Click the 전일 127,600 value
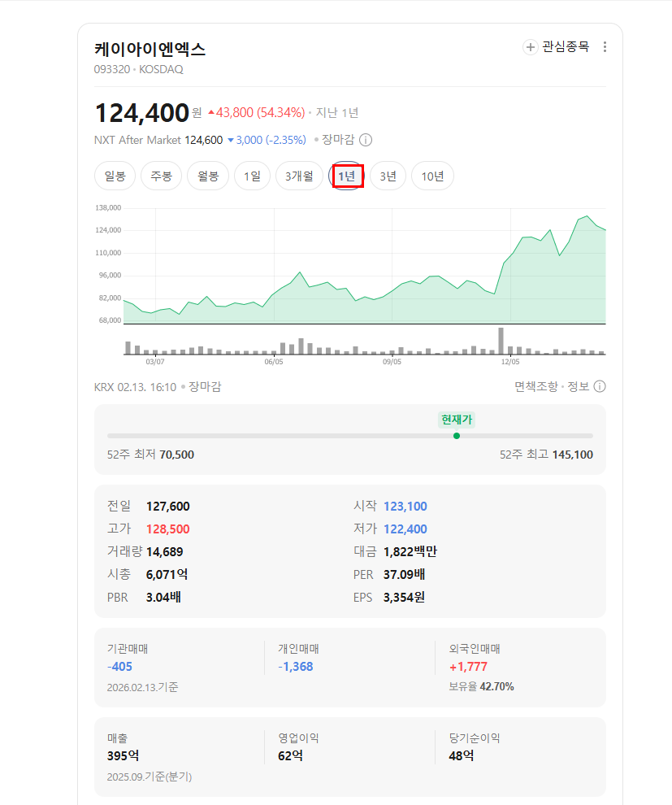The width and height of the screenshot is (672, 805). click(x=167, y=507)
